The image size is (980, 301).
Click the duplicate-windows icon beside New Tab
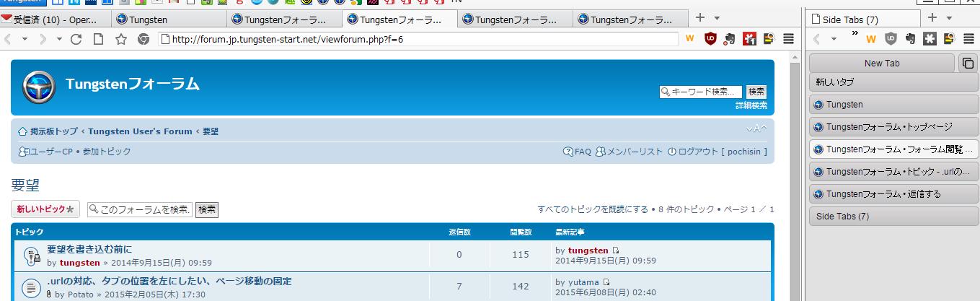967,64
